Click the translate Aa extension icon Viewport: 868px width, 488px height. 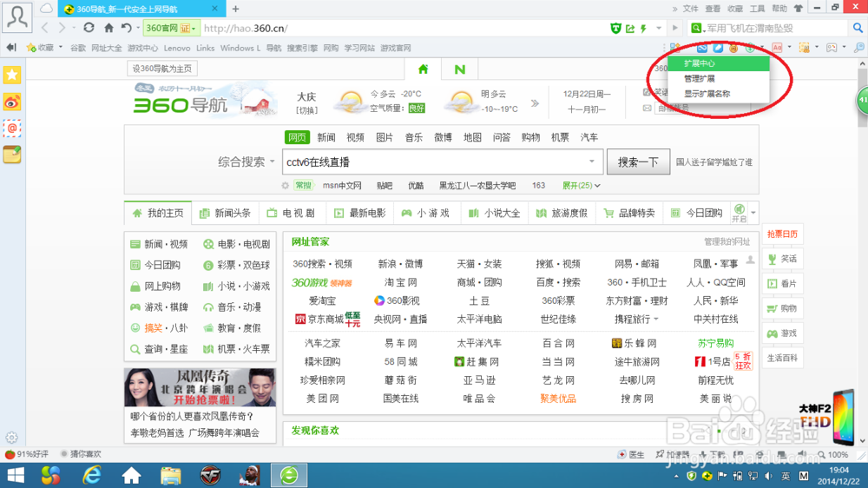pyautogui.click(x=777, y=48)
